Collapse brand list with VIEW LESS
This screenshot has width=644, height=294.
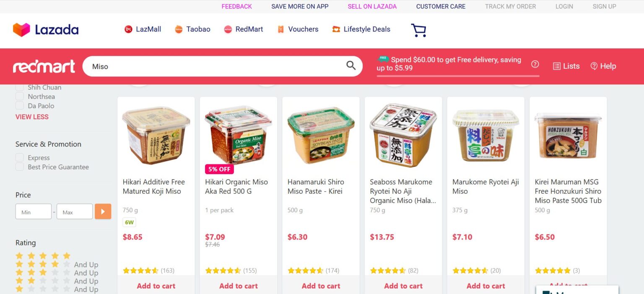click(x=32, y=117)
